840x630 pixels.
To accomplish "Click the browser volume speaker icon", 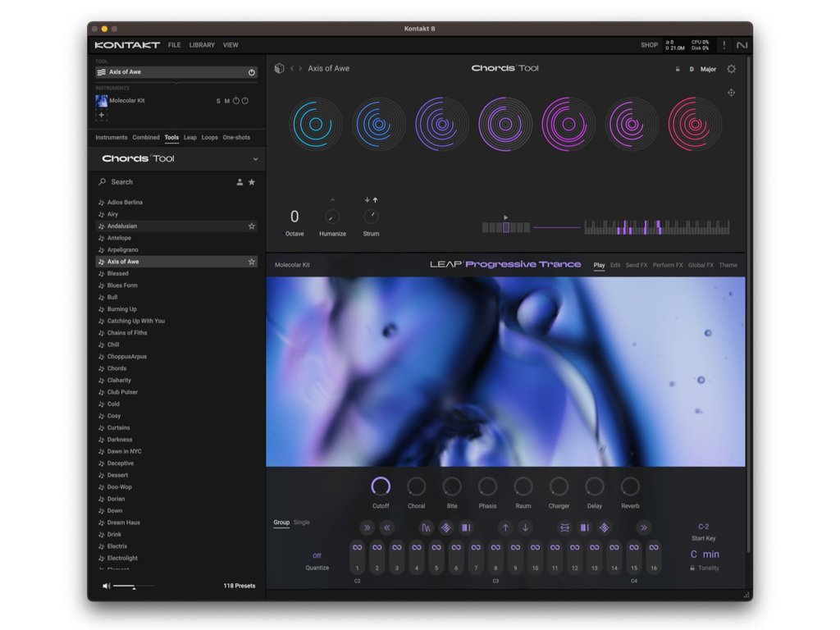I will point(106,586).
